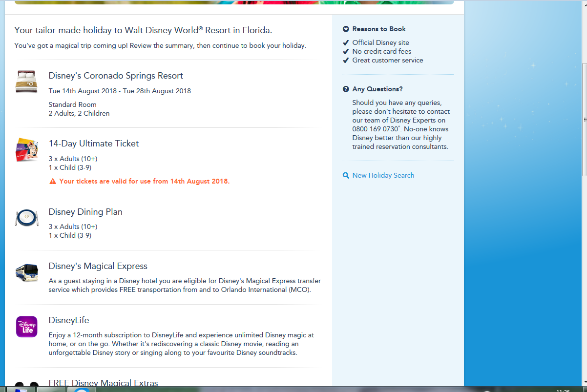587x392 pixels.
Task: Click 1 x Child under 14-Day Ultimate Ticket
Action: 70,167
